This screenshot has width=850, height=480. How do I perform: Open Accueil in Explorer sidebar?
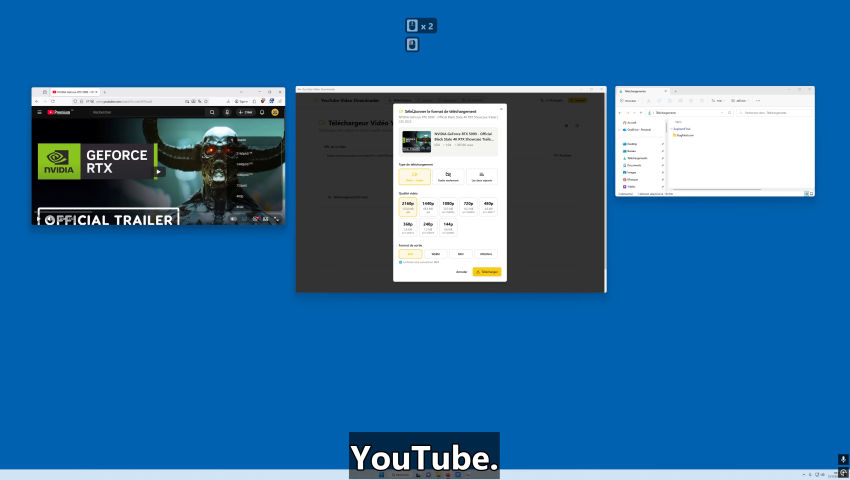pyautogui.click(x=630, y=123)
